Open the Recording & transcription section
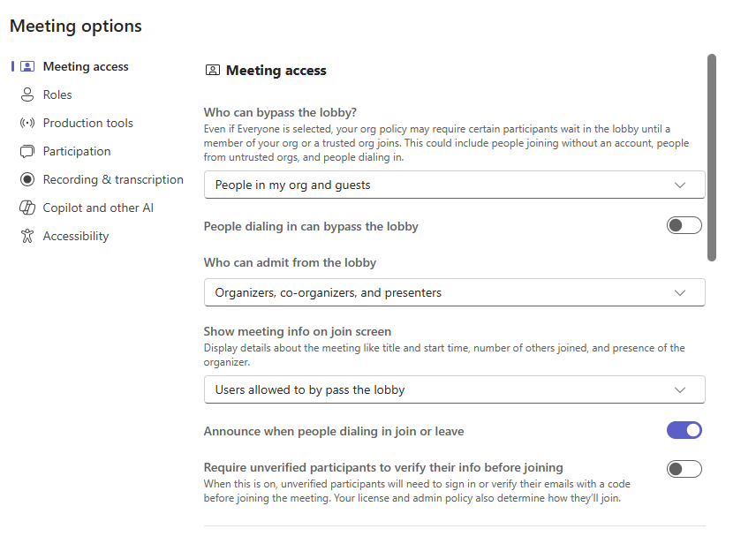 (112, 179)
